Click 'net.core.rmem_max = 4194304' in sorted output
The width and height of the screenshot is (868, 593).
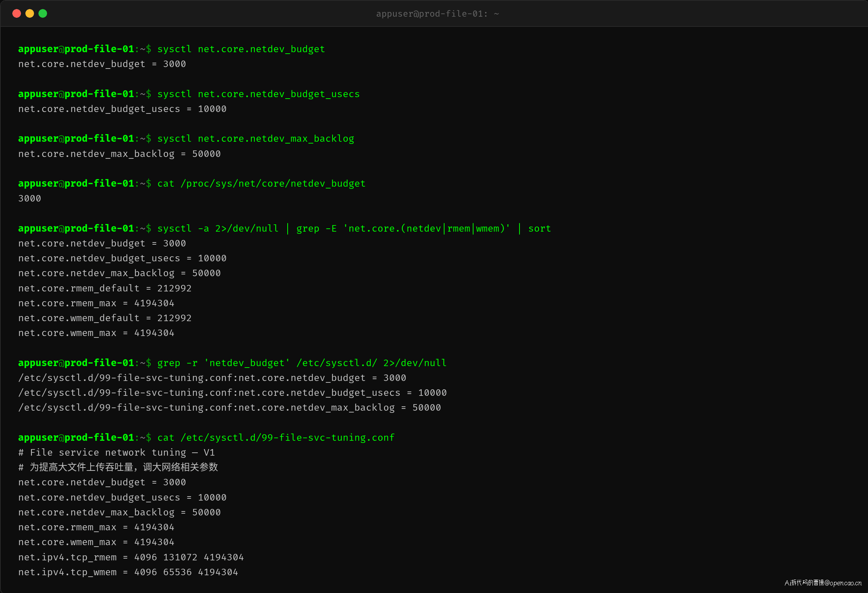96,303
